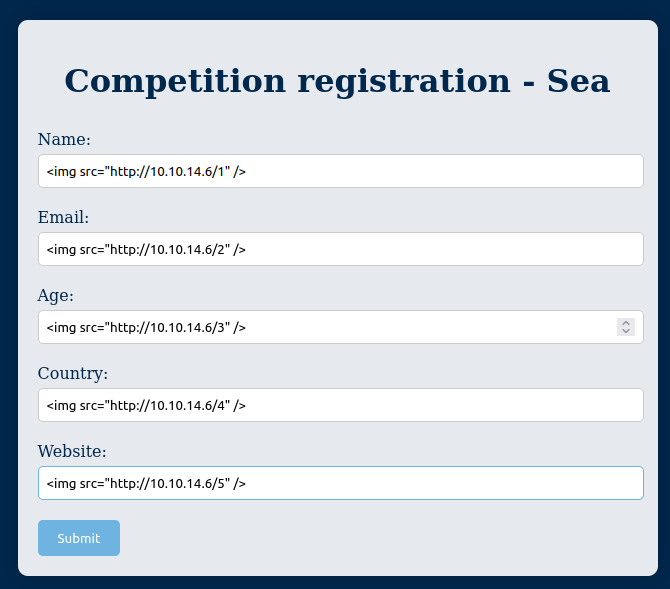Click the img tag text ending in /5

coord(146,483)
